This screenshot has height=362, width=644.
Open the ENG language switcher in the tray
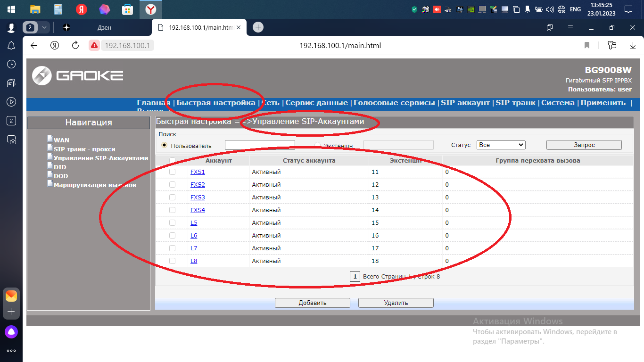[x=575, y=9]
